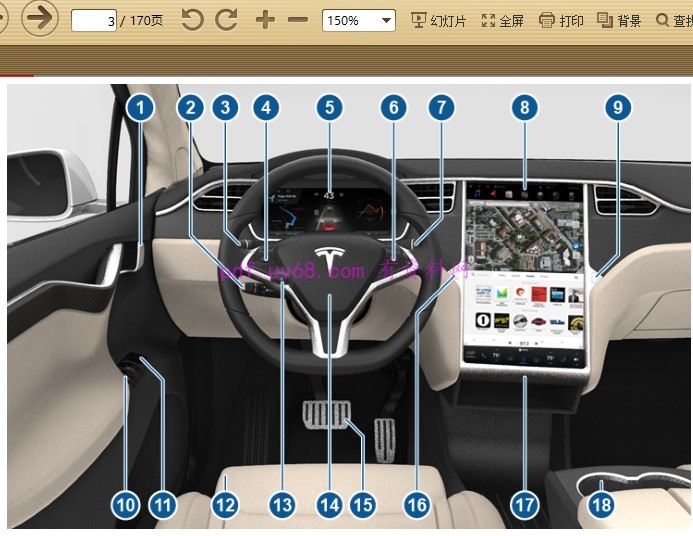Click callout marker number 8
Screen dimensions: 693x536
click(524, 108)
